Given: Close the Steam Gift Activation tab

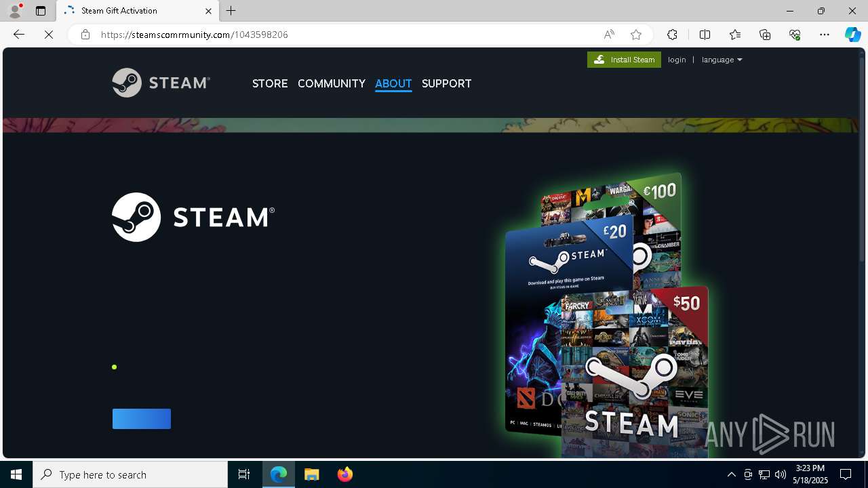Looking at the screenshot, I should (208, 11).
